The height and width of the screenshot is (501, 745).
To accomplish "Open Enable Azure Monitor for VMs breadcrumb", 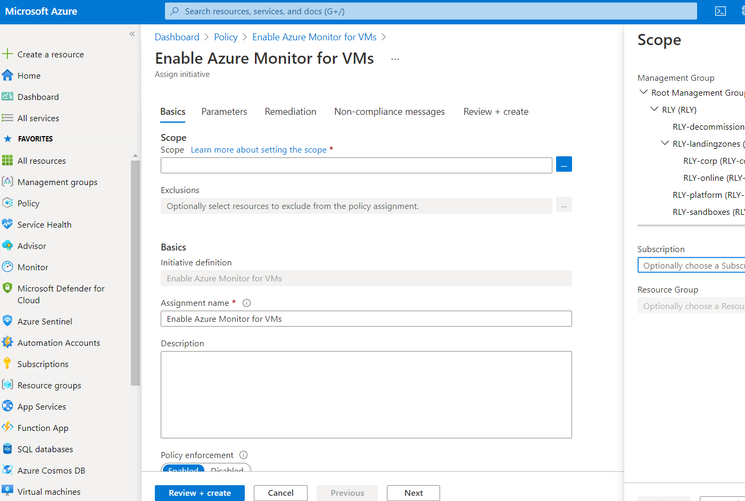I will point(314,37).
